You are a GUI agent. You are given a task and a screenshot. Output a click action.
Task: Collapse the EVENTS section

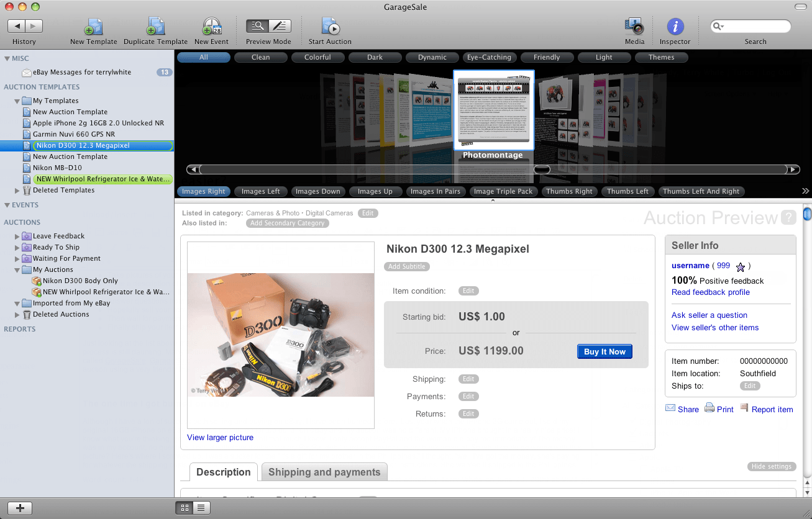(7, 205)
